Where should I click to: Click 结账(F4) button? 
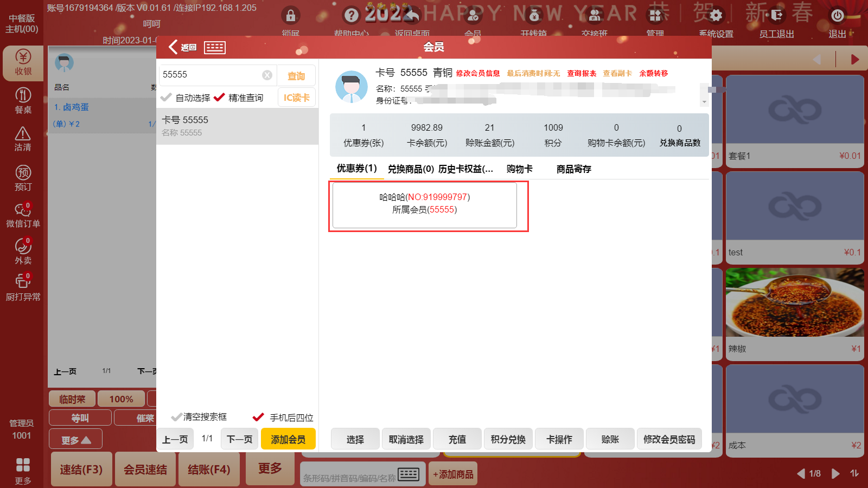tap(209, 469)
